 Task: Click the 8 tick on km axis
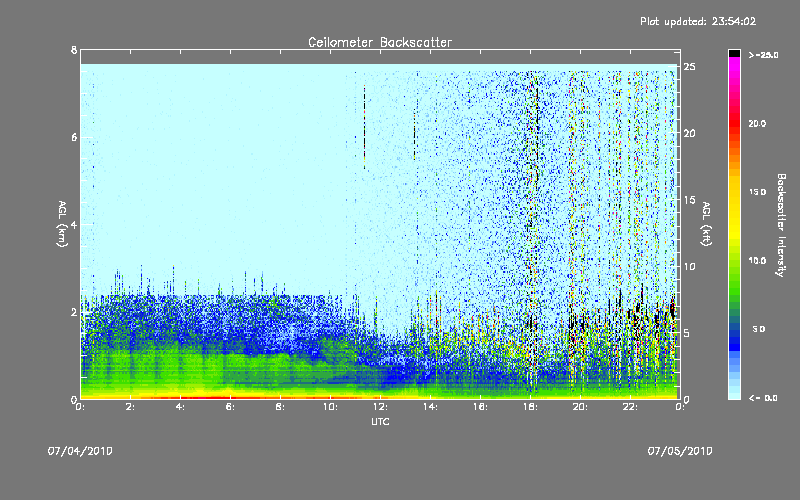point(74,50)
